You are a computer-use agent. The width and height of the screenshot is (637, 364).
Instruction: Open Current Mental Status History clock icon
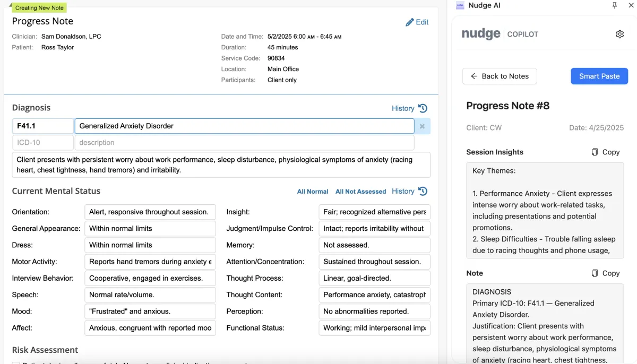coord(423,191)
